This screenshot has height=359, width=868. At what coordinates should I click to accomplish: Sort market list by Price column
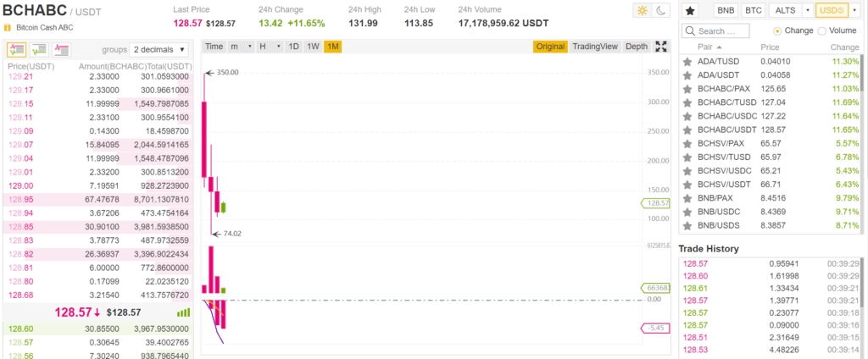770,47
